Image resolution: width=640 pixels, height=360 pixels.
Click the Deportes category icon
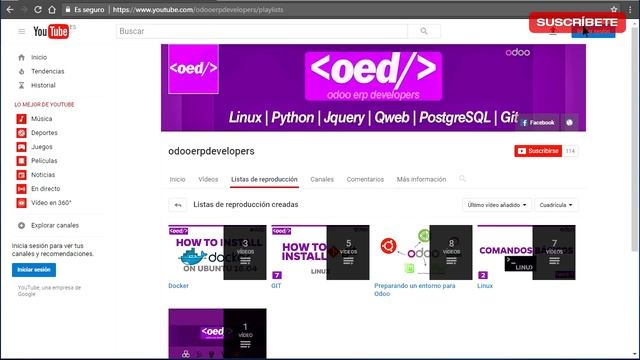click(x=21, y=133)
